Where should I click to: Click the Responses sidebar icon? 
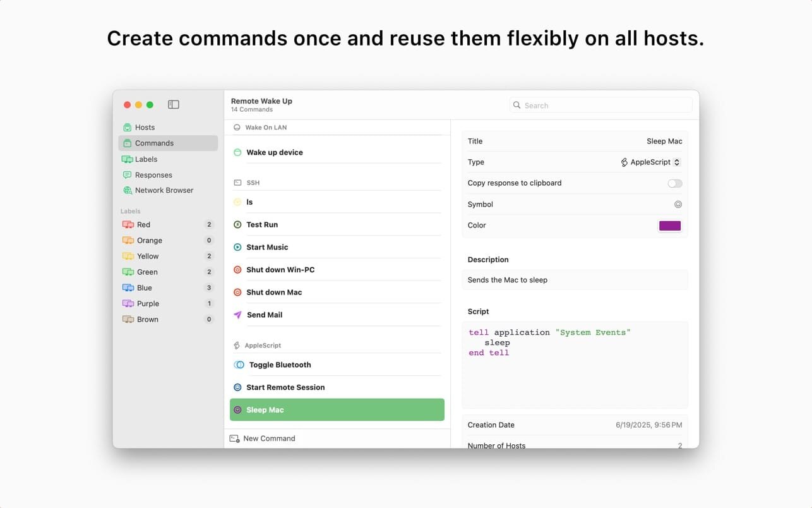pyautogui.click(x=127, y=175)
